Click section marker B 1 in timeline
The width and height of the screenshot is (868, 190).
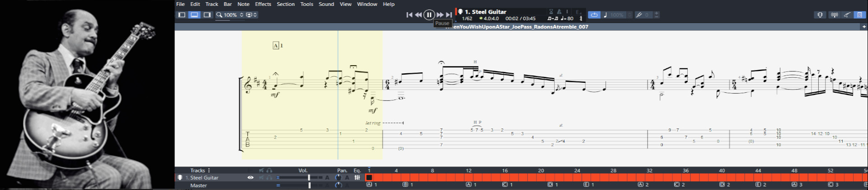(x=408, y=185)
